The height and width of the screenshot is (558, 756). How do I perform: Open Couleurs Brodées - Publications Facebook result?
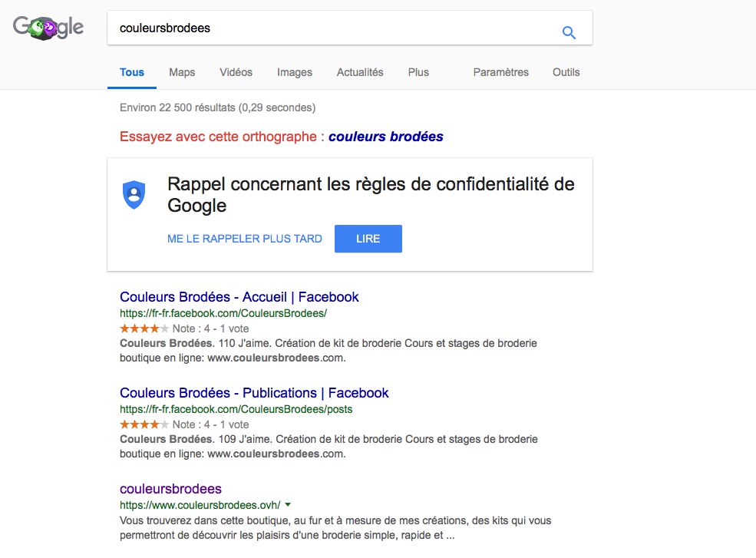tap(254, 392)
